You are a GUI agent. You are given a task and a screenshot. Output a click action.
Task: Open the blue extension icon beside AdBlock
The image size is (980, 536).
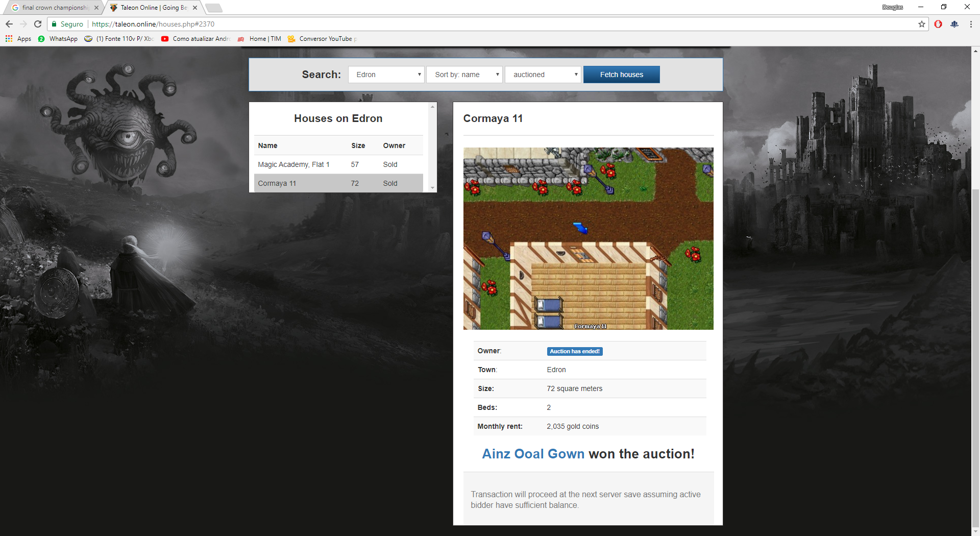pos(954,24)
